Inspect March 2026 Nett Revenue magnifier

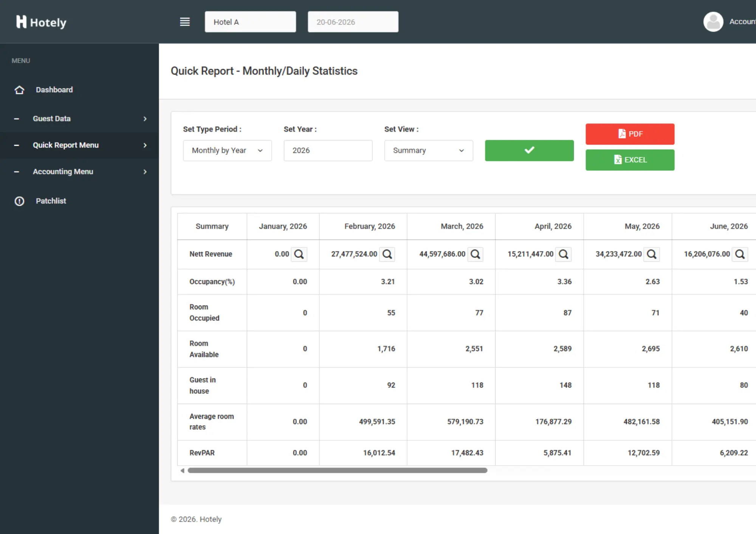[476, 254]
